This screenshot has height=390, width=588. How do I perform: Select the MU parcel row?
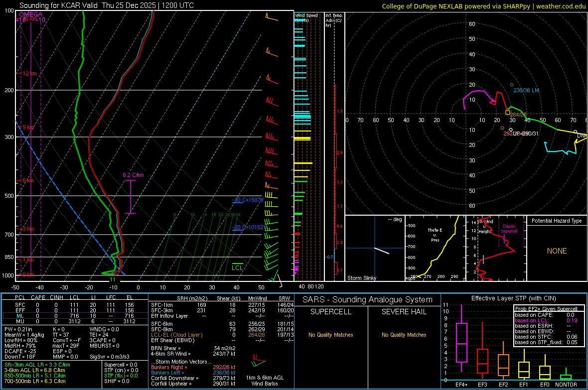75,321
